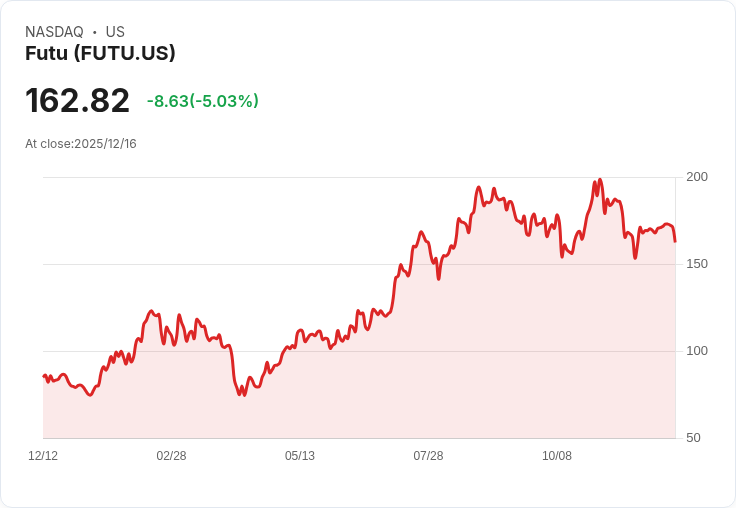Click the 10/08 date axis label

pos(557,456)
